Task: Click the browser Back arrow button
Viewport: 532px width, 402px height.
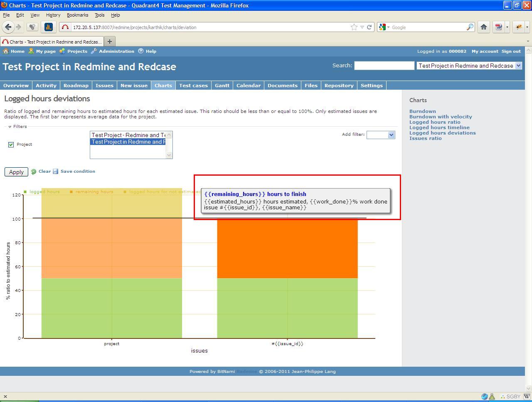Action: (x=8, y=27)
